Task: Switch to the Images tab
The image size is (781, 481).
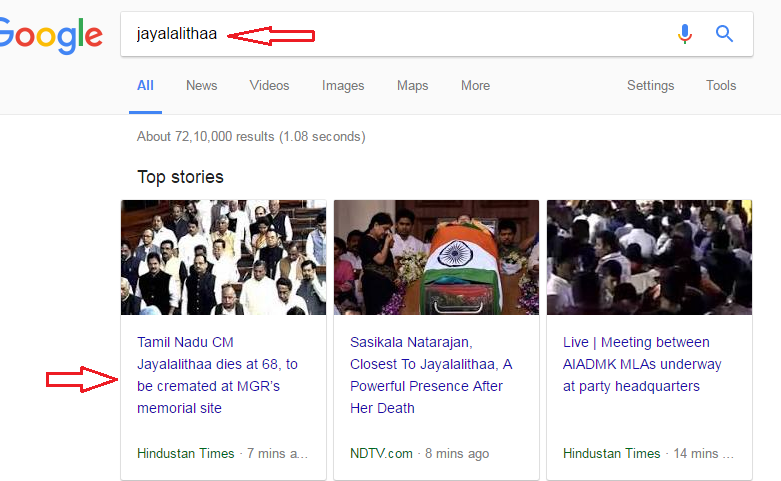Action: (343, 86)
